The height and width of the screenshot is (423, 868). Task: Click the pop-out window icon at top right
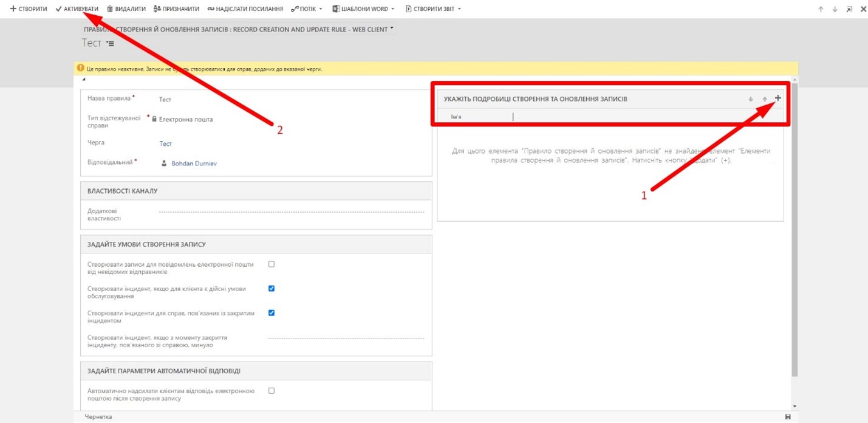pyautogui.click(x=849, y=9)
